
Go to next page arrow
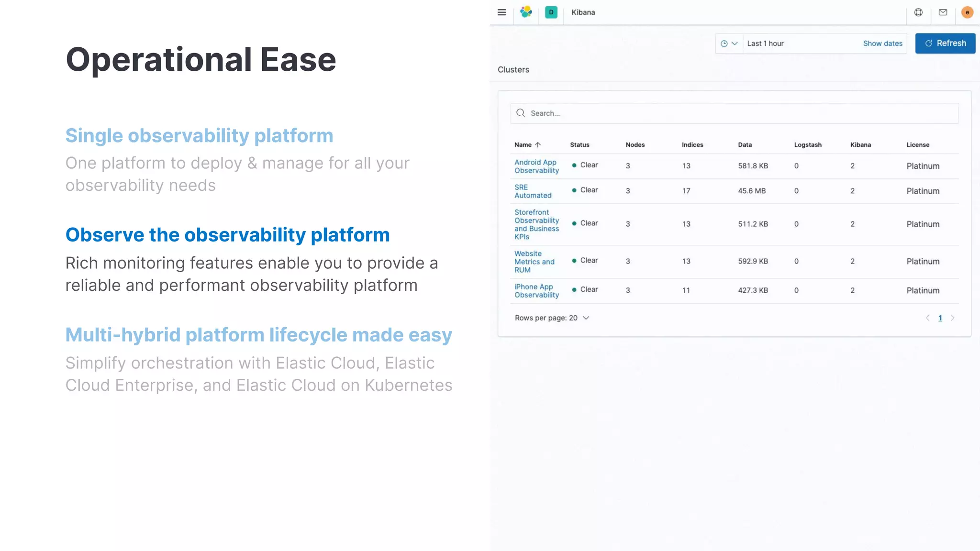pyautogui.click(x=952, y=318)
